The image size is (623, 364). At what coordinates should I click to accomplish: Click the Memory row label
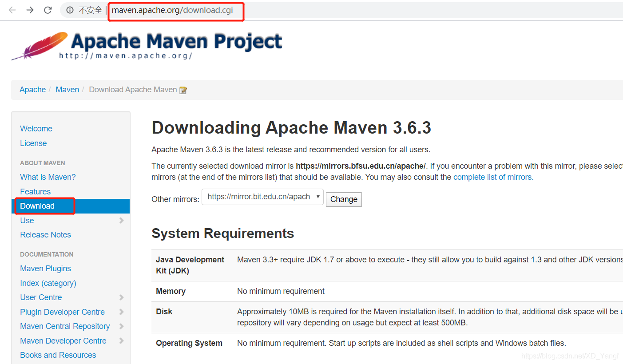click(x=171, y=291)
